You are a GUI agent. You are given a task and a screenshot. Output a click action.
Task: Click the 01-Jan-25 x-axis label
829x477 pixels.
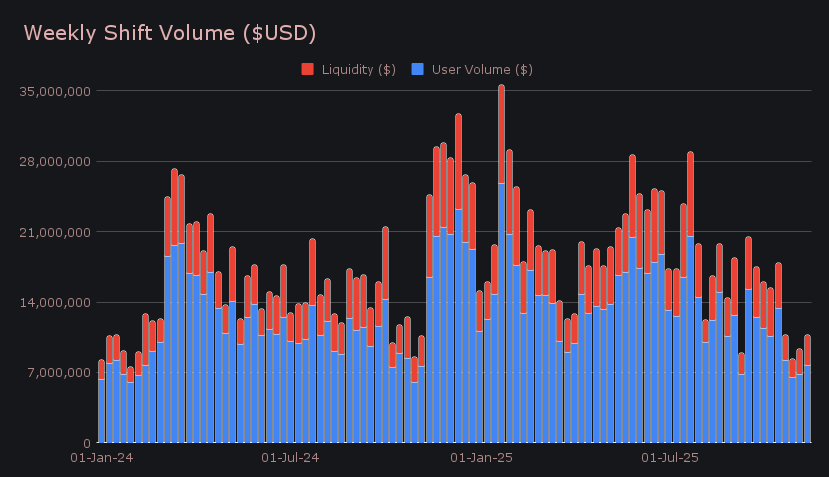click(x=481, y=458)
